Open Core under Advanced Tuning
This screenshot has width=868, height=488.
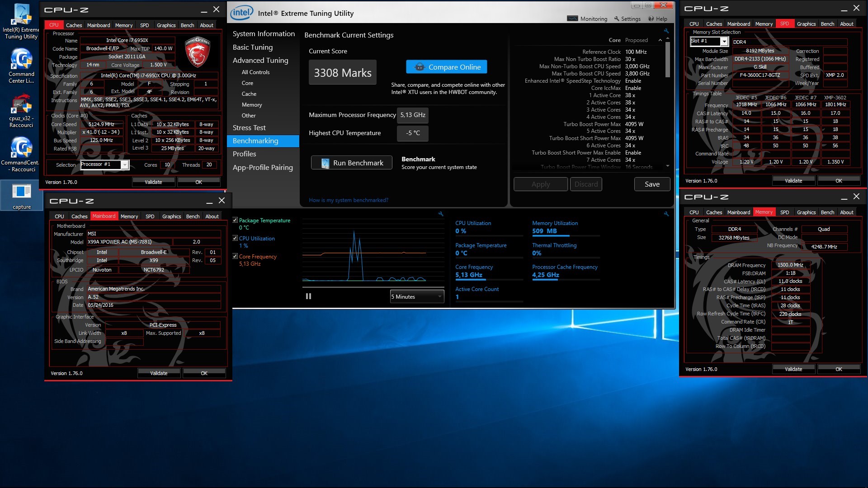pyautogui.click(x=247, y=83)
